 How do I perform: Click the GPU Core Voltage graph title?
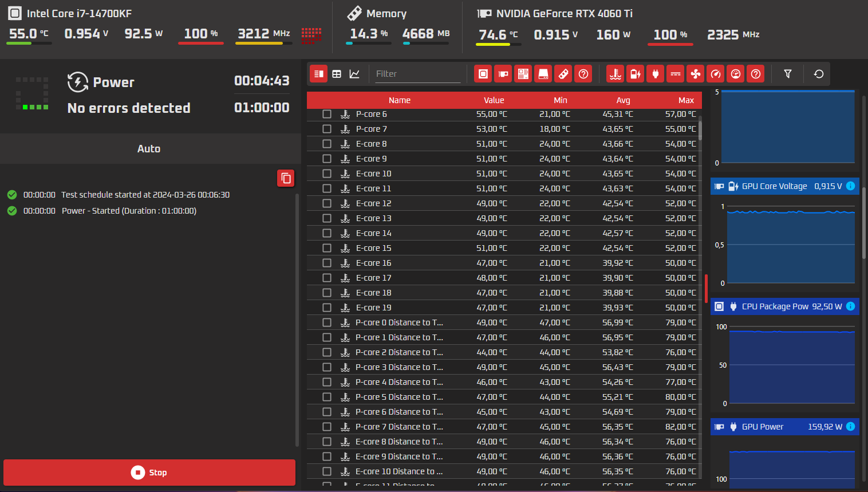click(774, 186)
